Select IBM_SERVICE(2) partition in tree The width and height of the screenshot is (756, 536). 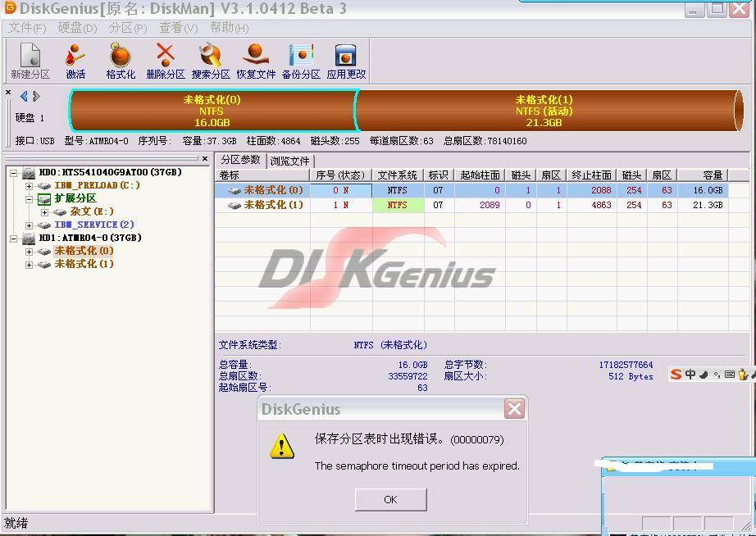tap(94, 225)
